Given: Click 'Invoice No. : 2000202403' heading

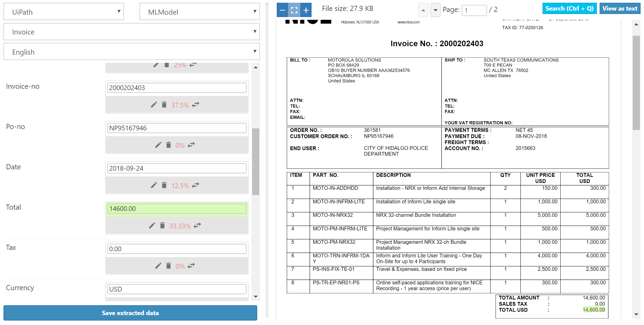Looking at the screenshot, I should [x=437, y=43].
